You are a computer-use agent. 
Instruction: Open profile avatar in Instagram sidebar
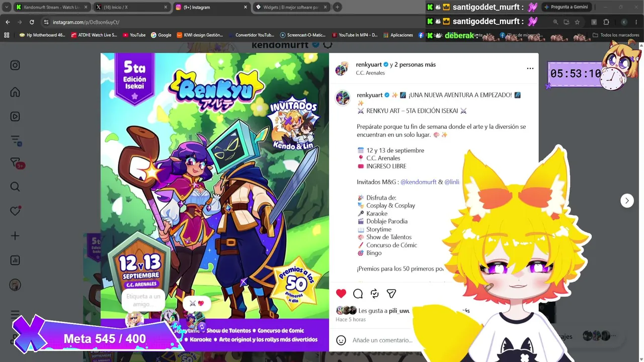[x=15, y=285]
